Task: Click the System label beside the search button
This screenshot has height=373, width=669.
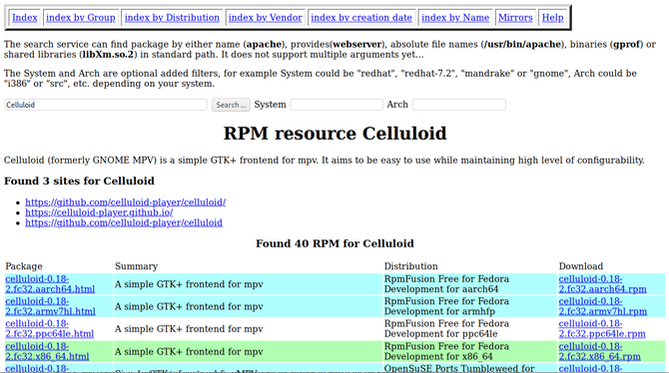Action: point(270,104)
